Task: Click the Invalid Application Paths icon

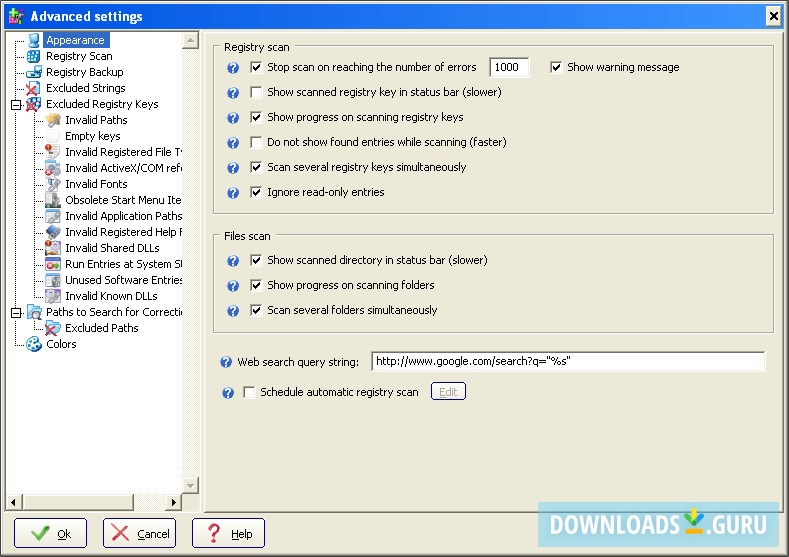Action: point(53,216)
